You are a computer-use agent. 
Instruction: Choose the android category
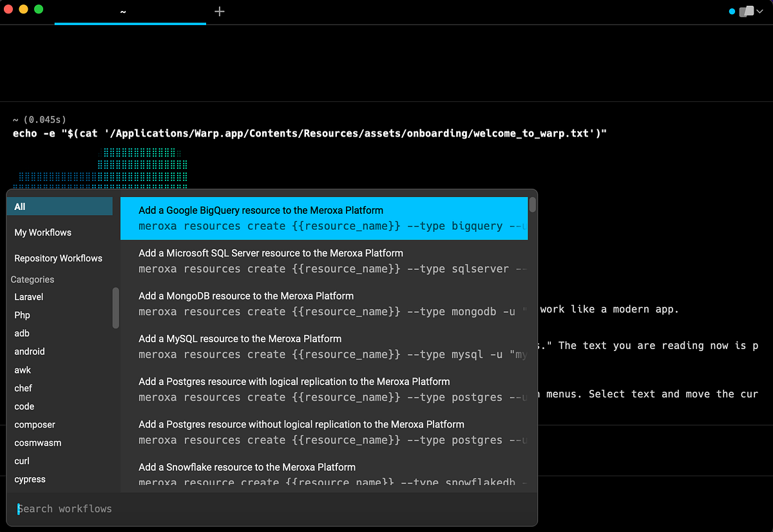coord(29,351)
